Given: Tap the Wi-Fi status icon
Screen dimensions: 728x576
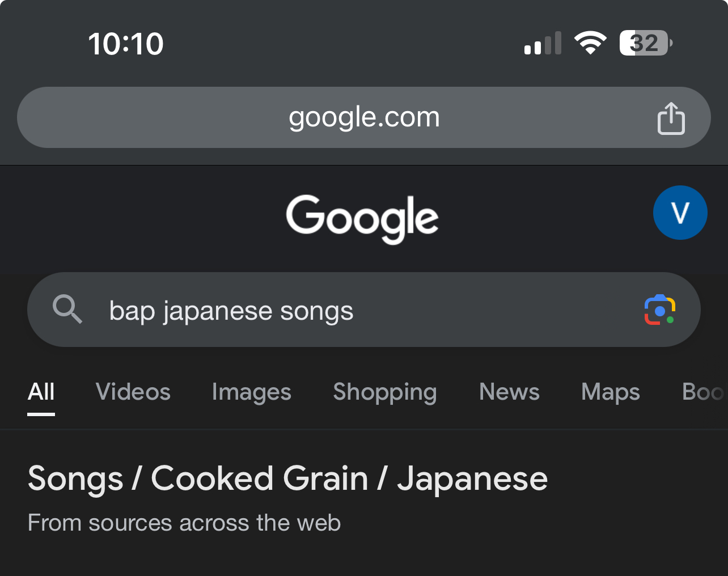Looking at the screenshot, I should (x=590, y=43).
